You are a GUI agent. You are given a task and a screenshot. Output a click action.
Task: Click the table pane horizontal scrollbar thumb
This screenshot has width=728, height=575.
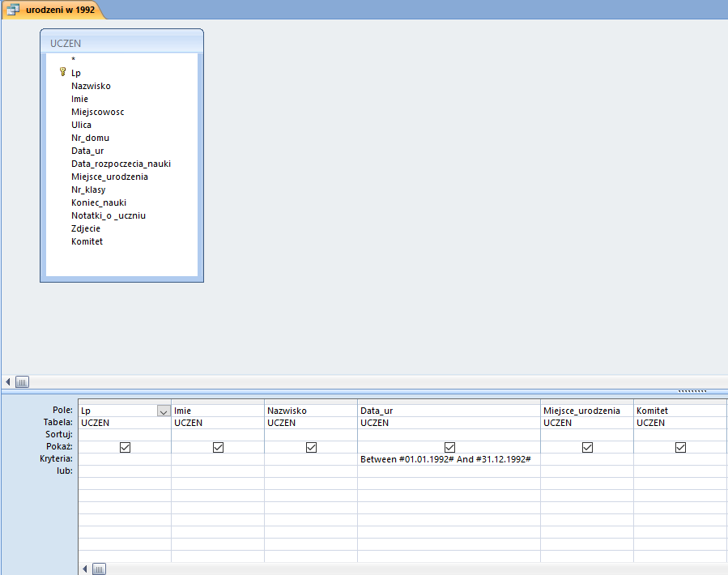pos(23,381)
